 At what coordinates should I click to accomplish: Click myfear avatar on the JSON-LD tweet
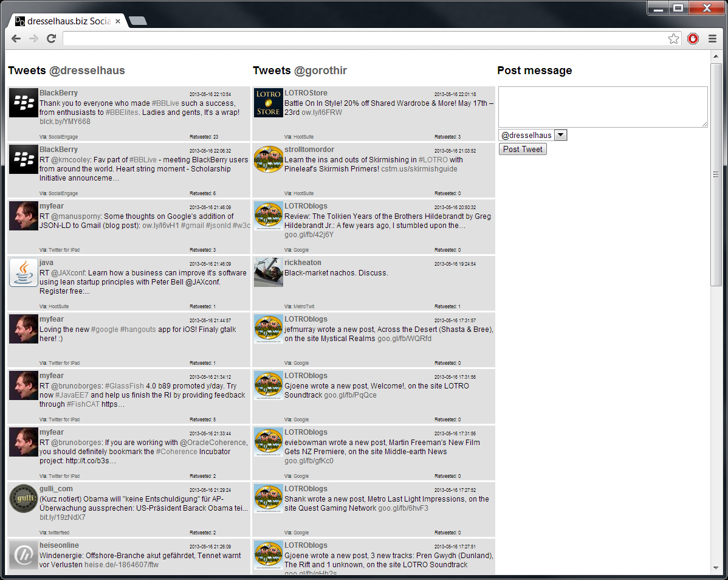23,216
